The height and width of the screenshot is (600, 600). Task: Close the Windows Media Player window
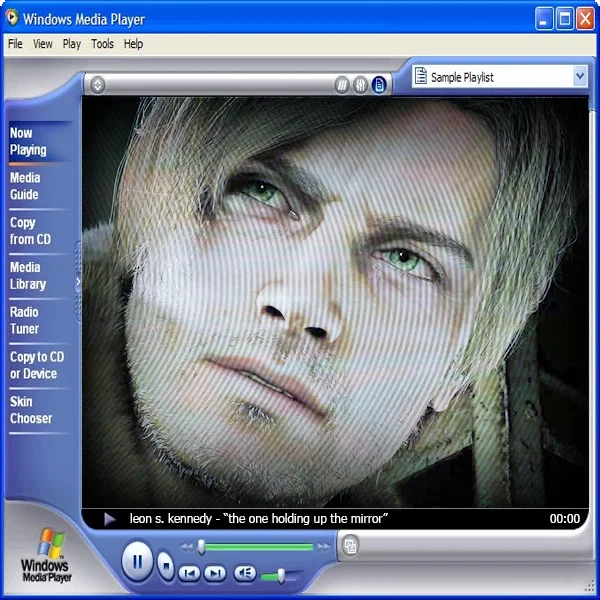[585, 18]
